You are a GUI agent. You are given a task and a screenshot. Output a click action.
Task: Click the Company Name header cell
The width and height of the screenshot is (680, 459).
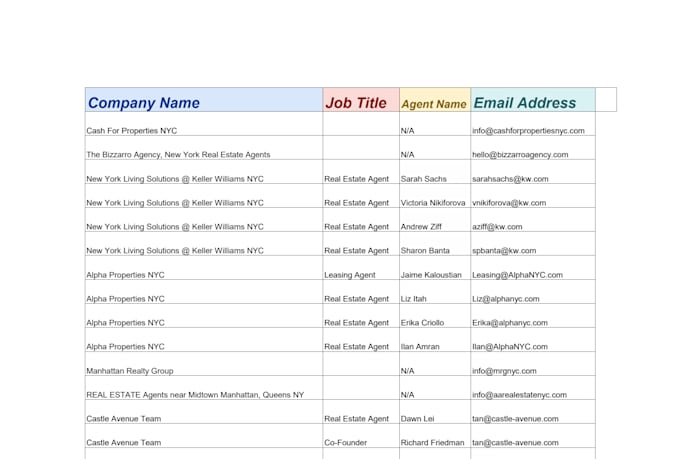204,99
